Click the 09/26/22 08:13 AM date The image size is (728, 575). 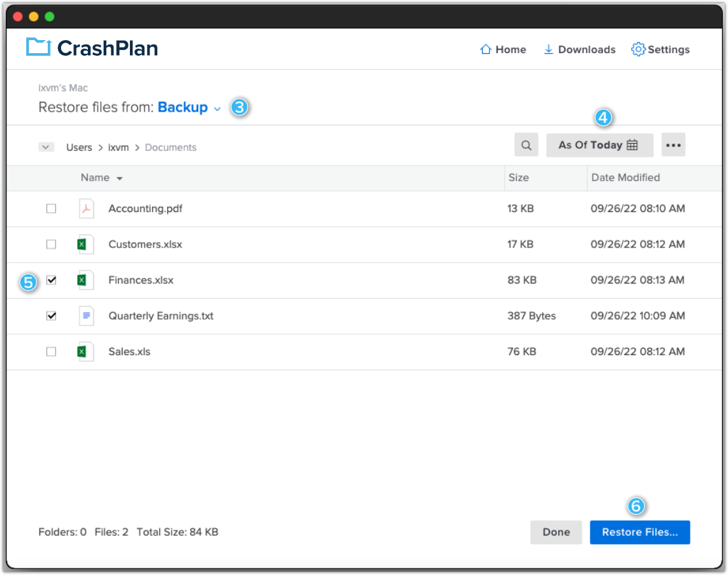637,280
